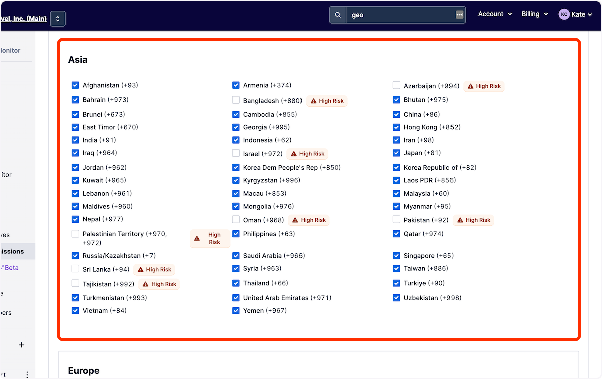The height and width of the screenshot is (379, 602).
Task: Uncheck the Afghanistan (+93) checkbox
Action: (x=75, y=85)
